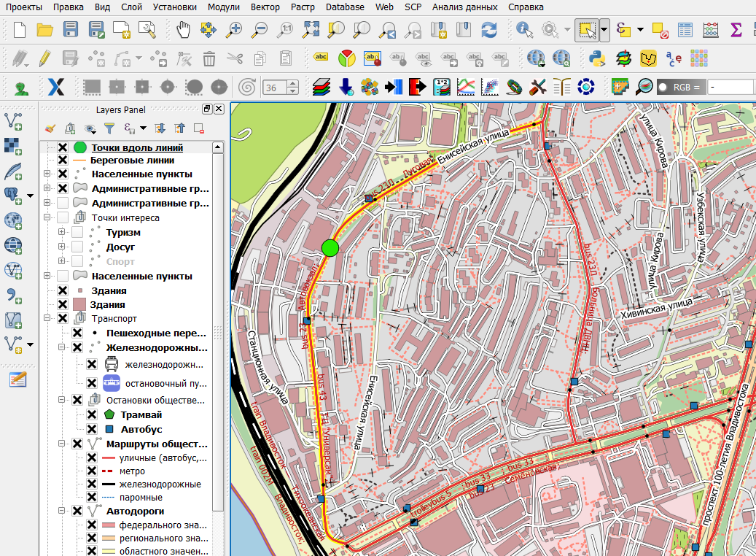Select the Identify Features tool
Image resolution: width=756 pixels, height=556 pixels.
click(x=524, y=30)
